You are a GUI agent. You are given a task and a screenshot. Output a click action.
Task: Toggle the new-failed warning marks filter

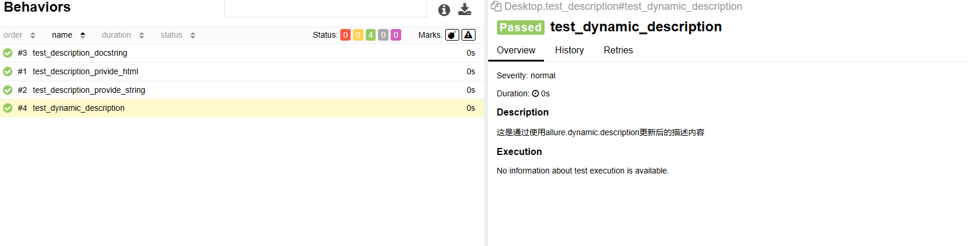(x=469, y=35)
